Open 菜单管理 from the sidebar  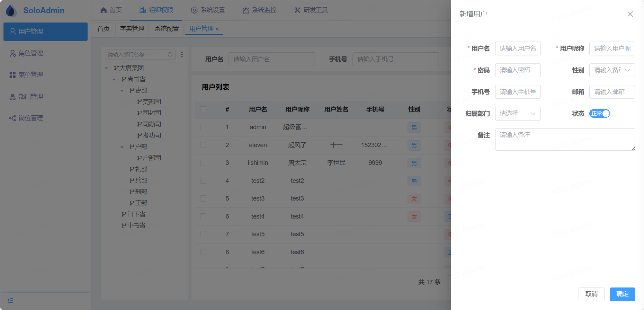click(30, 75)
